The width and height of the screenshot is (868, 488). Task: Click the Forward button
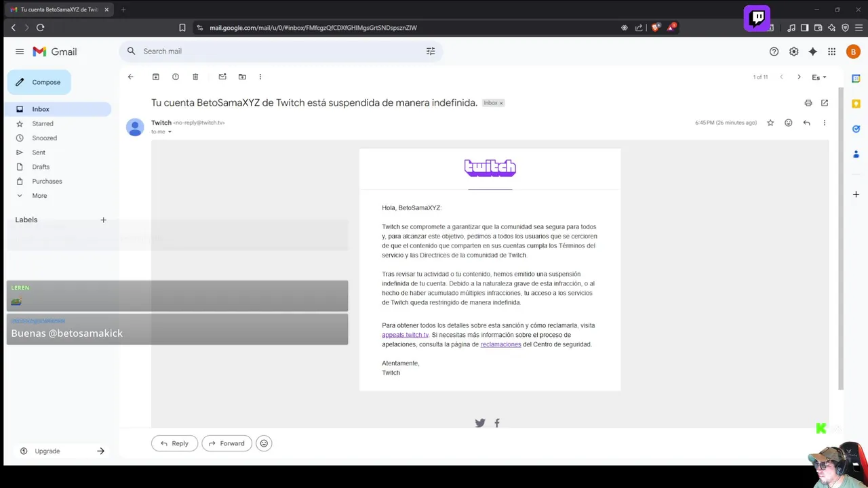(226, 443)
